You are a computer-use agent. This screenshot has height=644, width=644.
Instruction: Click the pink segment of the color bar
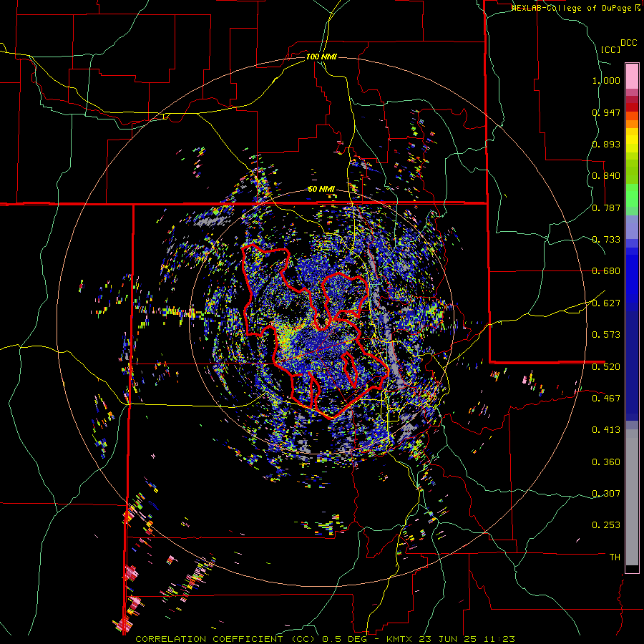(632, 77)
